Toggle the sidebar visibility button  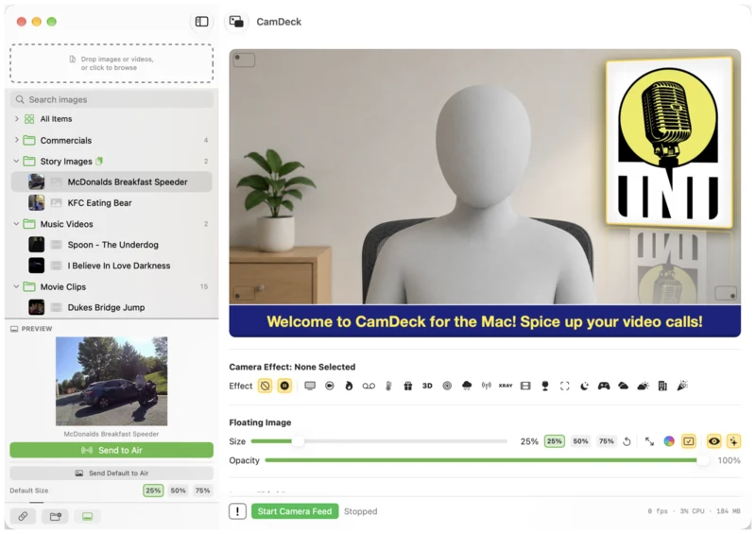tap(201, 22)
